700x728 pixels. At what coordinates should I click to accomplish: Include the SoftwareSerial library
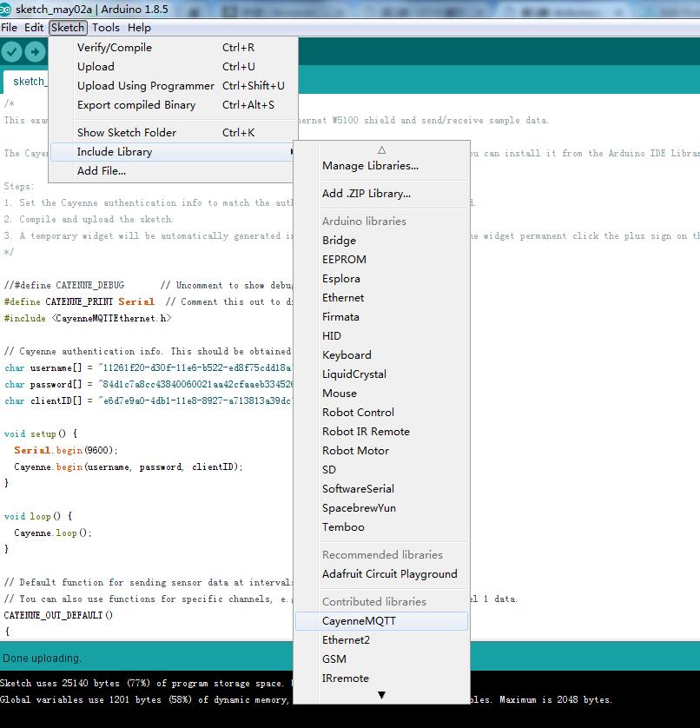click(x=381, y=489)
